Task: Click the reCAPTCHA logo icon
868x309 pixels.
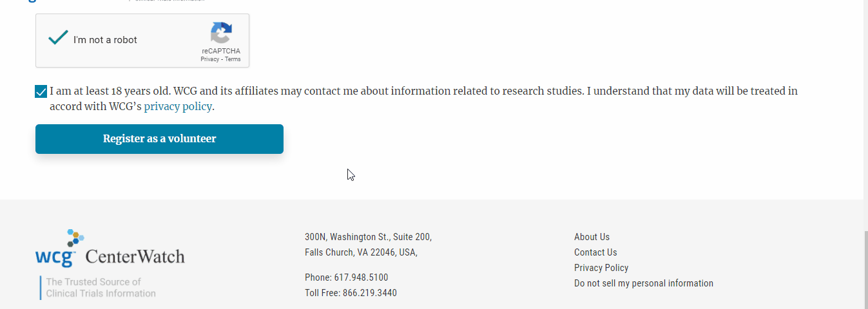Action: click(x=221, y=33)
